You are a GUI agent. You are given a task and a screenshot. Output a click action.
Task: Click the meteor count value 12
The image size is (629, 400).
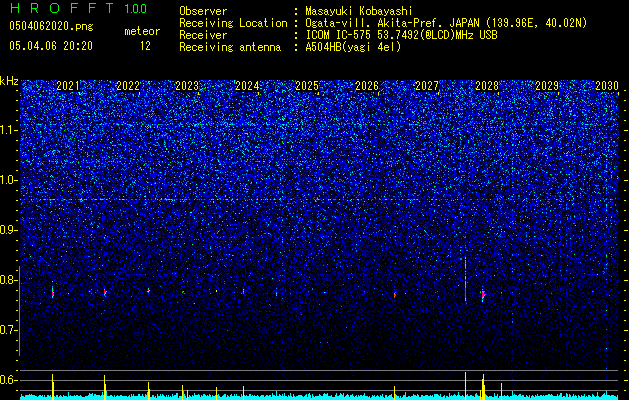pyautogui.click(x=145, y=46)
